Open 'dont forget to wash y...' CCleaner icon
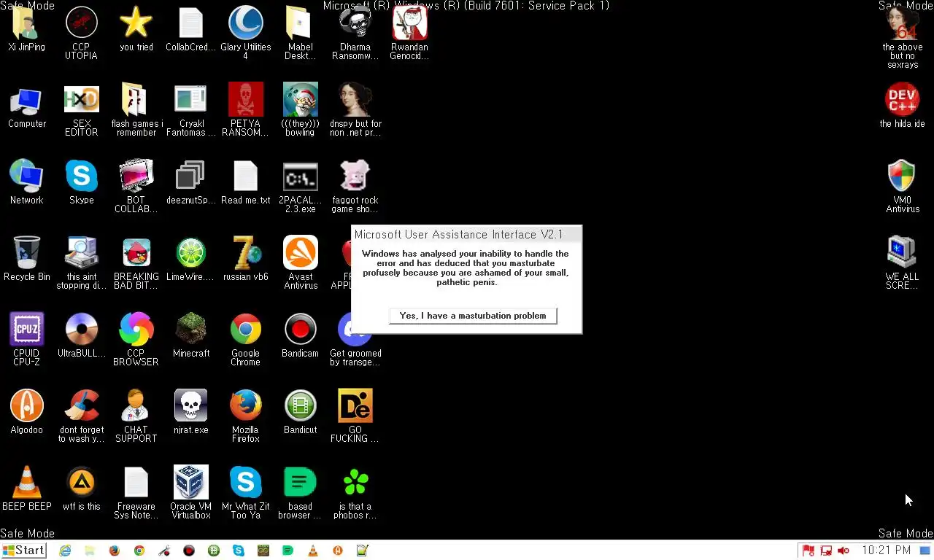The height and width of the screenshot is (560, 934). coord(82,414)
